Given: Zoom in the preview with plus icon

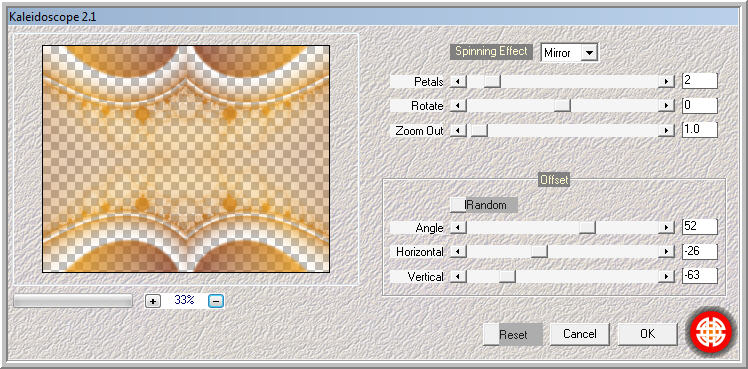Looking at the screenshot, I should pos(153,301).
